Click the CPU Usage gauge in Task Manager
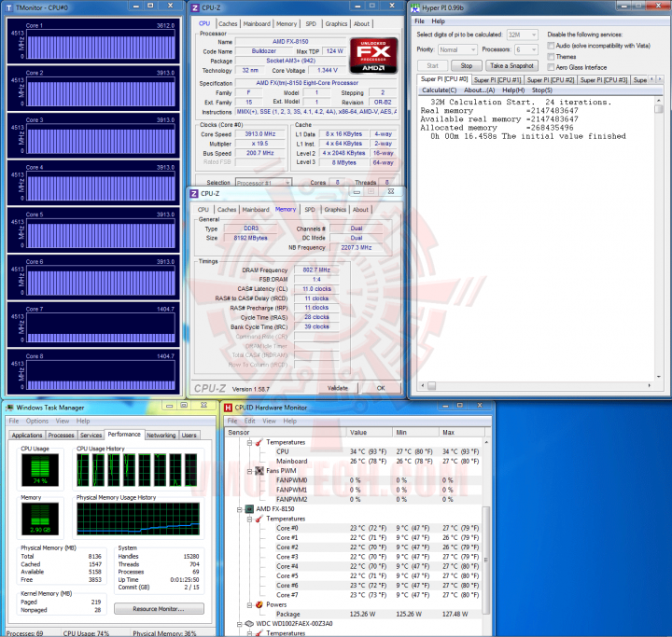 point(40,469)
